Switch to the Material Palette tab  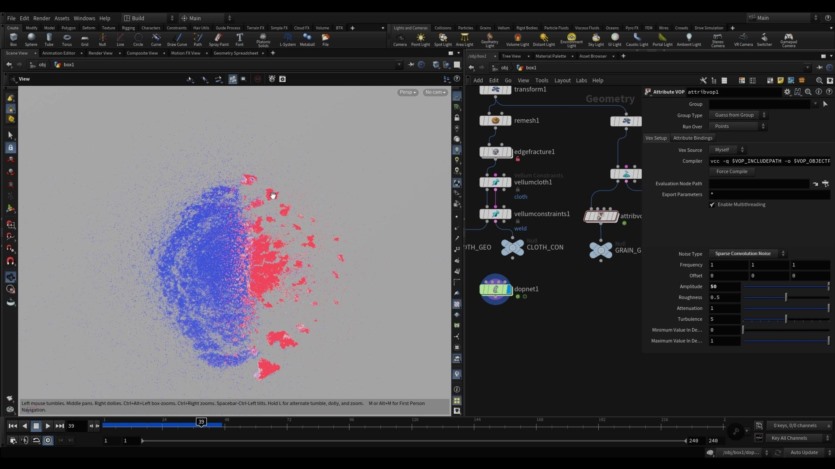551,56
